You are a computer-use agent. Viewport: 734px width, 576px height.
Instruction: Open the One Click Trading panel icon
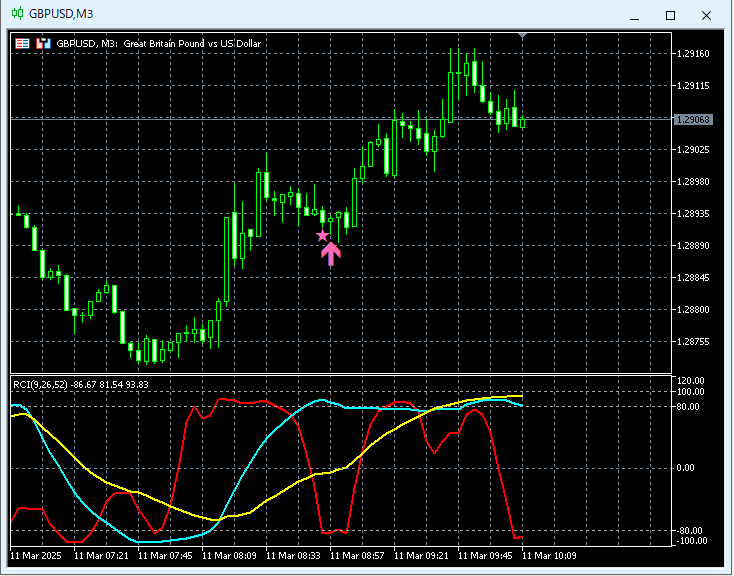click(22, 44)
